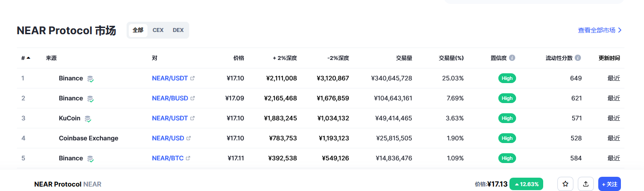Click info icon next to 流动性分数
This screenshot has width=644, height=191.
coord(577,58)
